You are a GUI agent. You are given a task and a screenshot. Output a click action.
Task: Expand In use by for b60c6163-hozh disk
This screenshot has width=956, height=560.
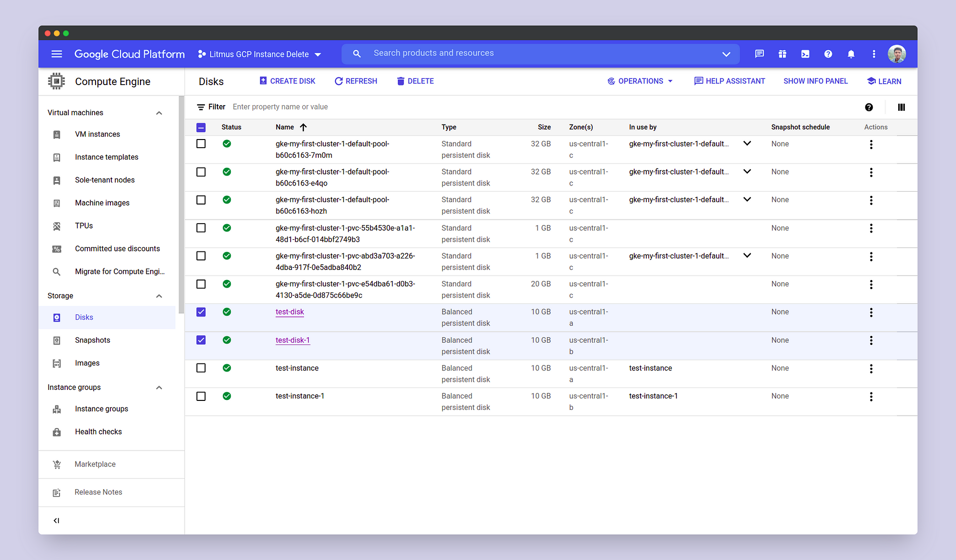747,199
